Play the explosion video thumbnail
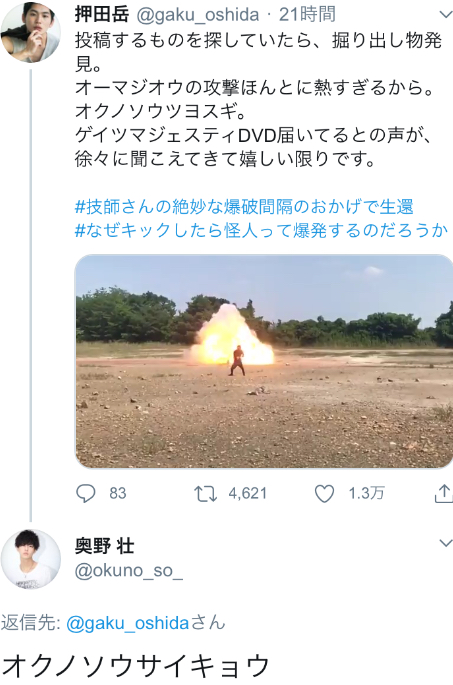453x685 pixels. click(264, 361)
